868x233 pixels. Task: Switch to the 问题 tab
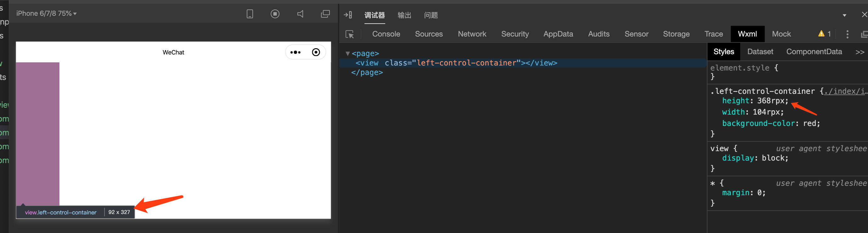(431, 15)
